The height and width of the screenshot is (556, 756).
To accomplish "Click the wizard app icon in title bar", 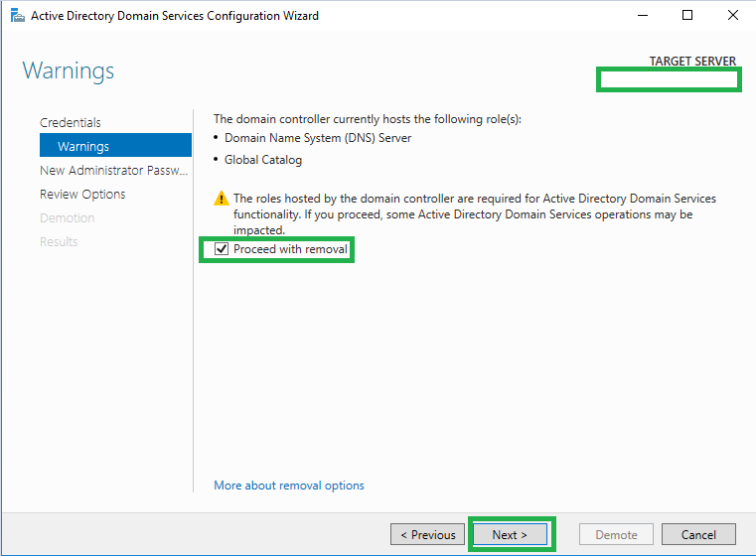I will (17, 16).
